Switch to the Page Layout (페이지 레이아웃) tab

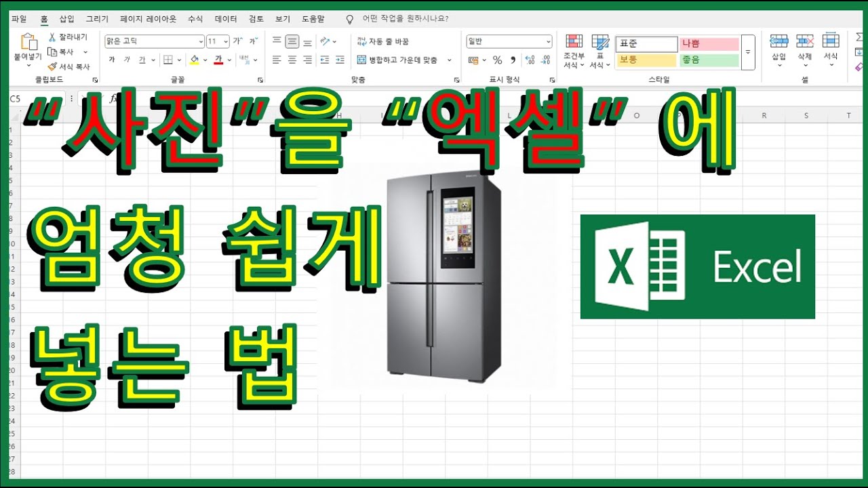pos(148,19)
